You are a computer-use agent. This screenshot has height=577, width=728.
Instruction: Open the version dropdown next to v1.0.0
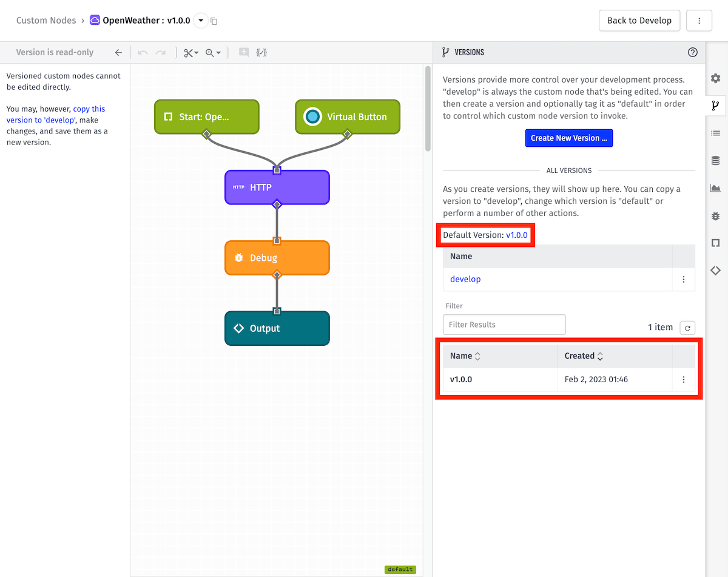pos(201,21)
